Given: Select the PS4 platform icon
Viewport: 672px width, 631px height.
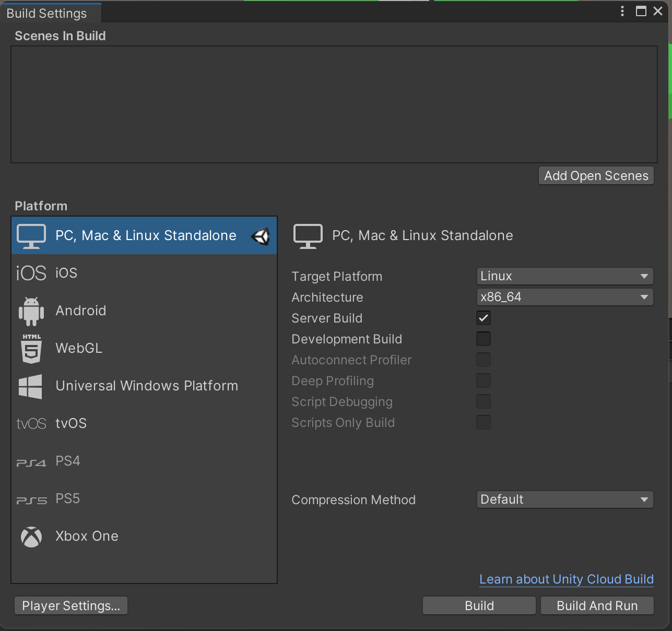Looking at the screenshot, I should (x=31, y=462).
